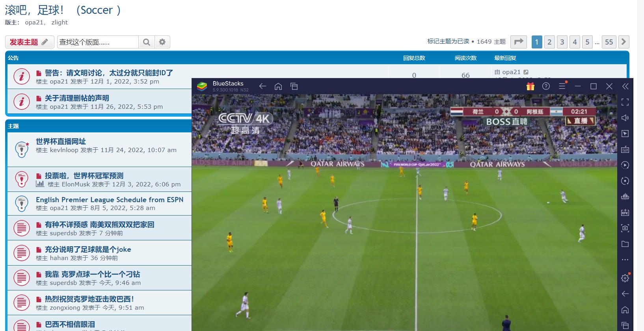The image size is (644, 331).
Task: Jump to unread post in 投票啦 topic
Action: tap(39, 176)
